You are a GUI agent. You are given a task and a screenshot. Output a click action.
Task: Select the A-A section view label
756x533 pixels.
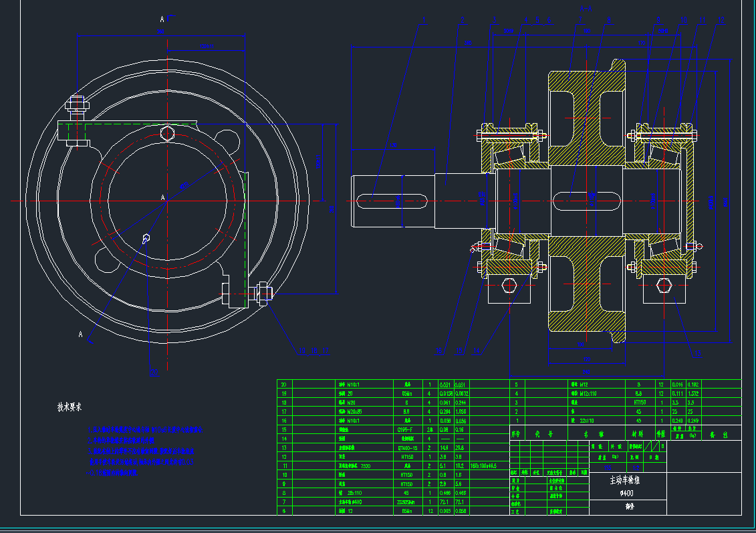point(586,9)
